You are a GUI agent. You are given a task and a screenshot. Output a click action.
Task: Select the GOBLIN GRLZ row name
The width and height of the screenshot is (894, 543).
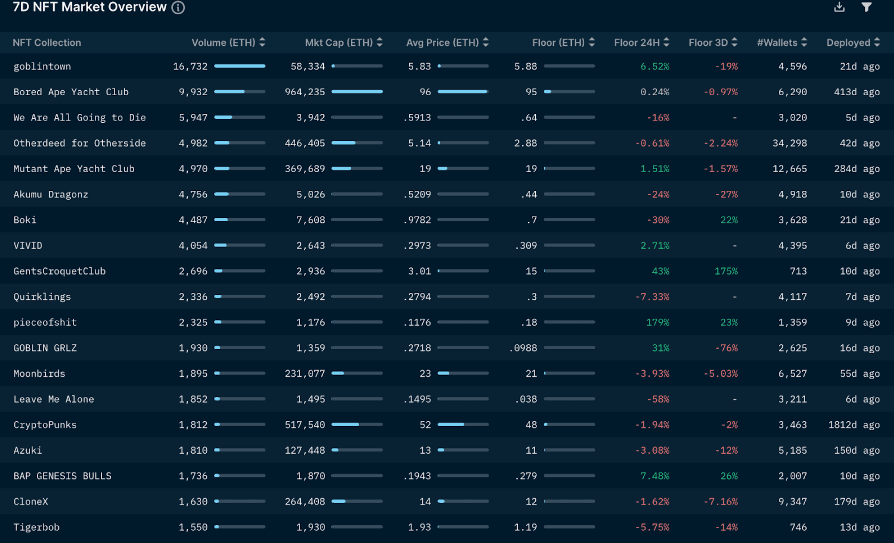point(45,348)
